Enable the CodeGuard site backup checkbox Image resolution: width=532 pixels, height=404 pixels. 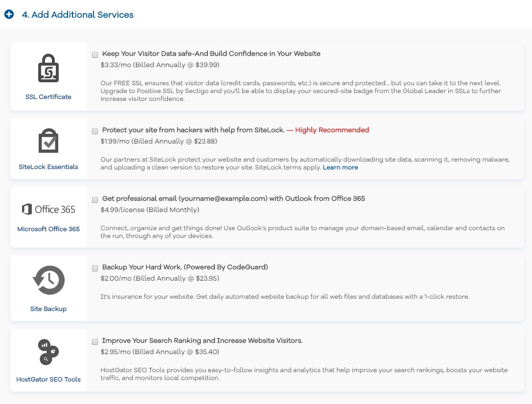click(x=95, y=268)
